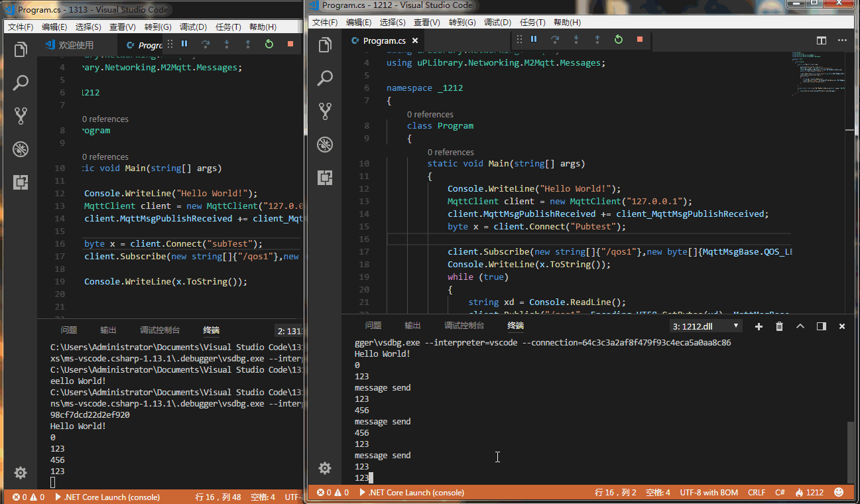Maximize the panel with the chevron icon
Screen dimensions: 860x504
[800, 326]
